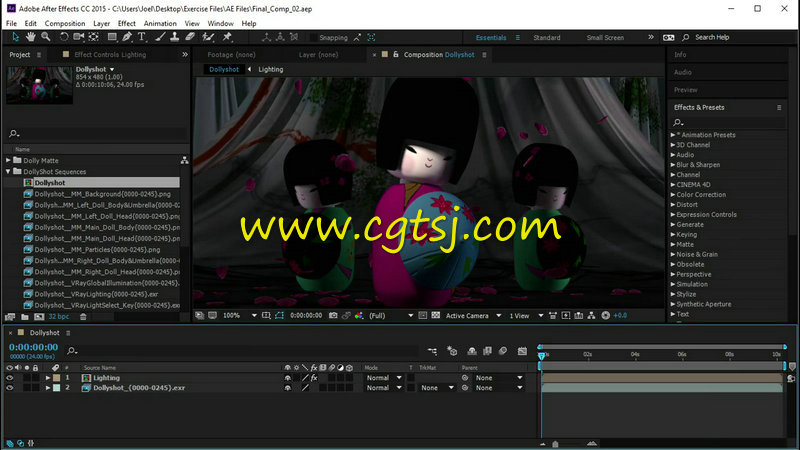Open the Composition menu

click(x=65, y=23)
